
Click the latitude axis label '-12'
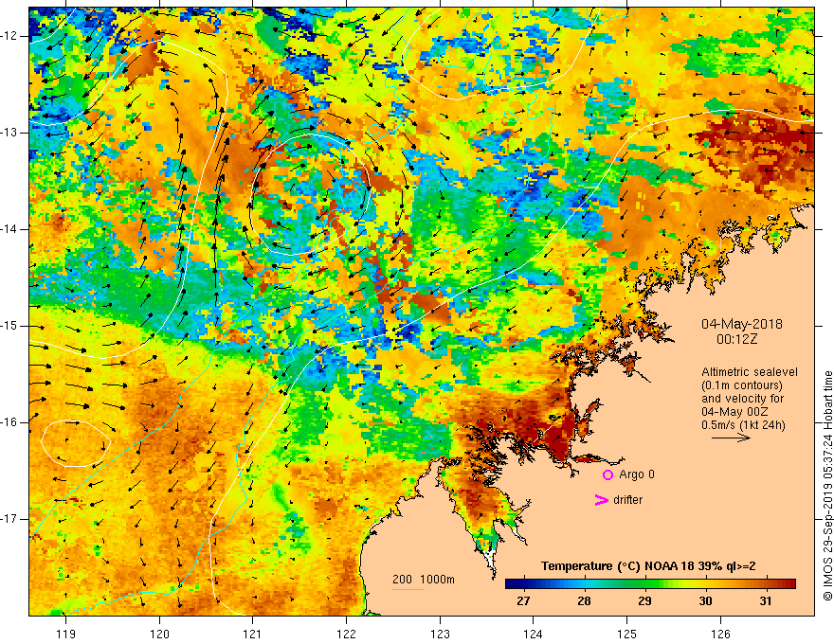pos(10,36)
